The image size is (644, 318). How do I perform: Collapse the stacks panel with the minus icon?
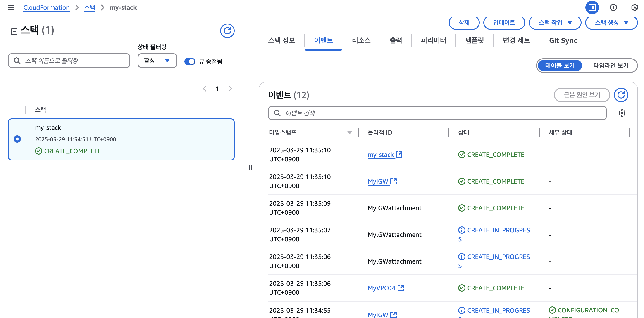[x=14, y=31]
